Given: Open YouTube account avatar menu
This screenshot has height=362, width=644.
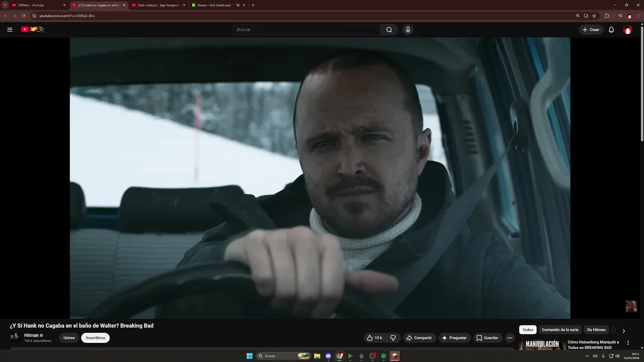Looking at the screenshot, I should (x=627, y=30).
